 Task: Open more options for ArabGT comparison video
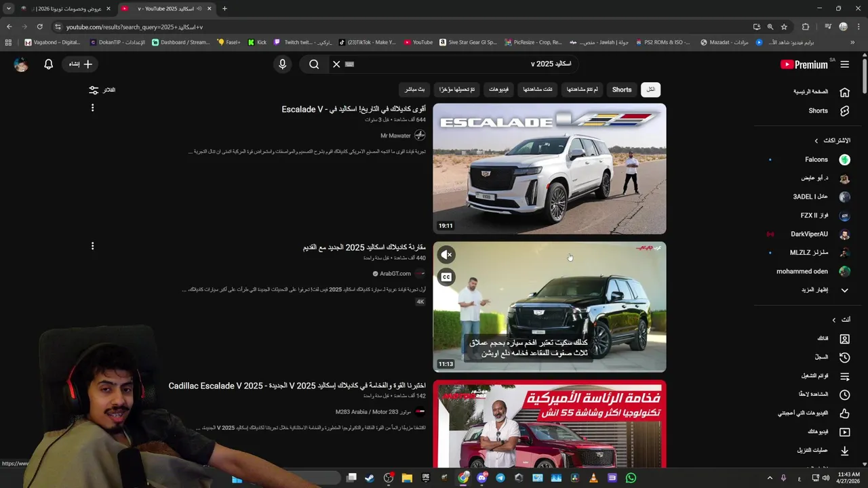(92, 246)
